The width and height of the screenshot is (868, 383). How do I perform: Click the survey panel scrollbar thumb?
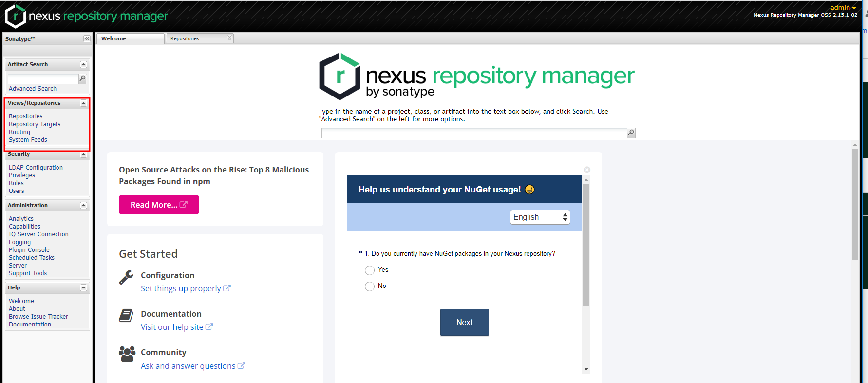point(586,245)
